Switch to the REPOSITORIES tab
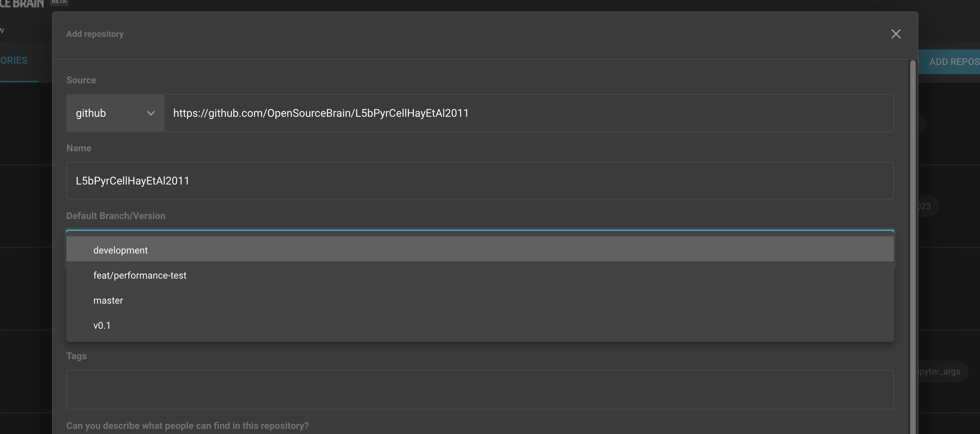The width and height of the screenshot is (980, 434). coord(14,60)
